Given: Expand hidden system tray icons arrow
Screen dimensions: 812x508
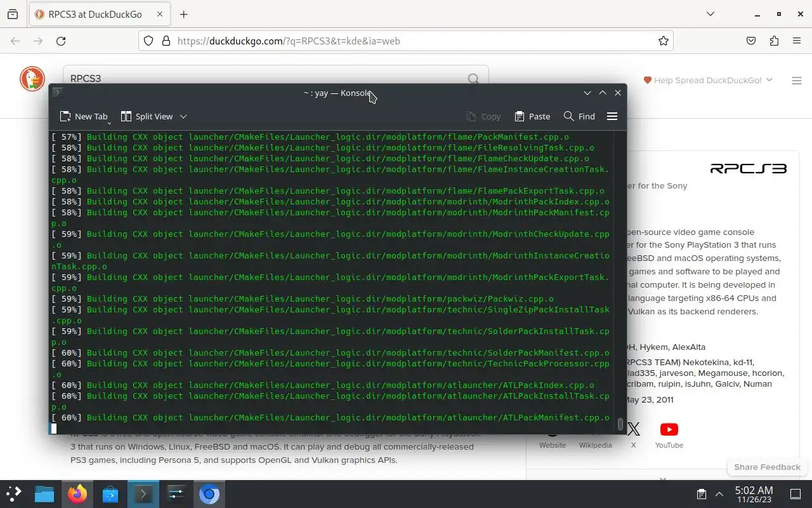Looking at the screenshot, I should 719,493.
